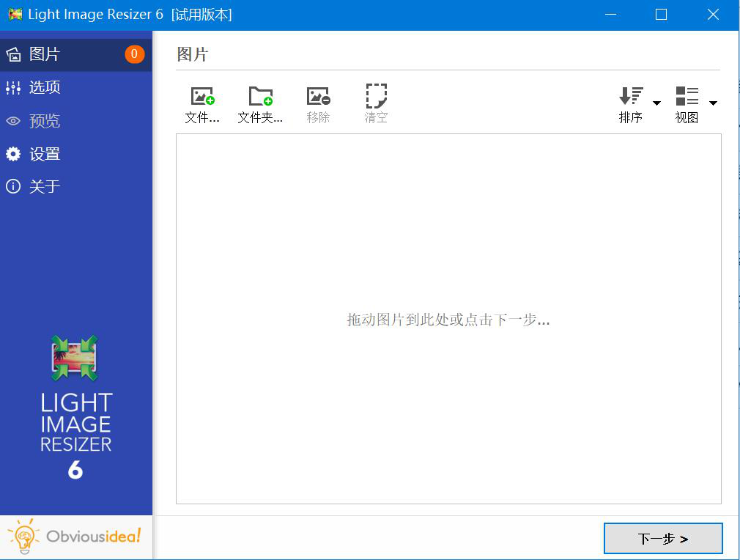Image resolution: width=740 pixels, height=560 pixels.
Task: Expand the 排序 dropdown arrow
Action: [656, 103]
